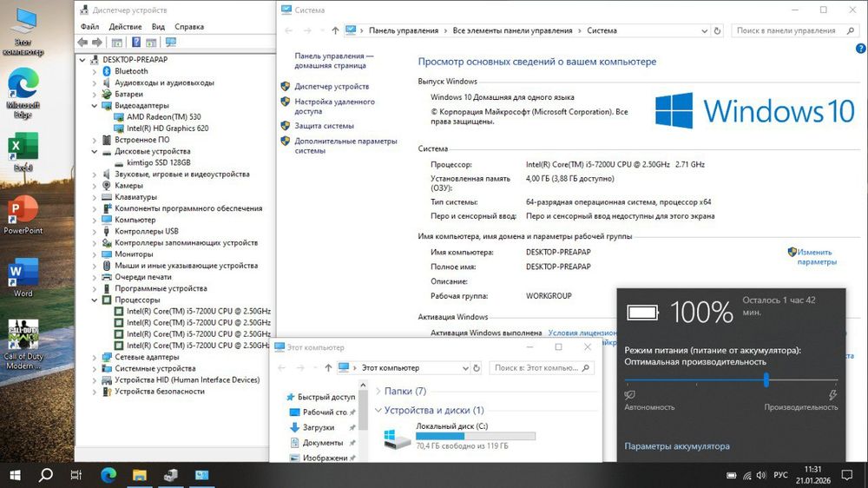Open the Справка menu
Screen dimensions: 868x488
point(189,27)
